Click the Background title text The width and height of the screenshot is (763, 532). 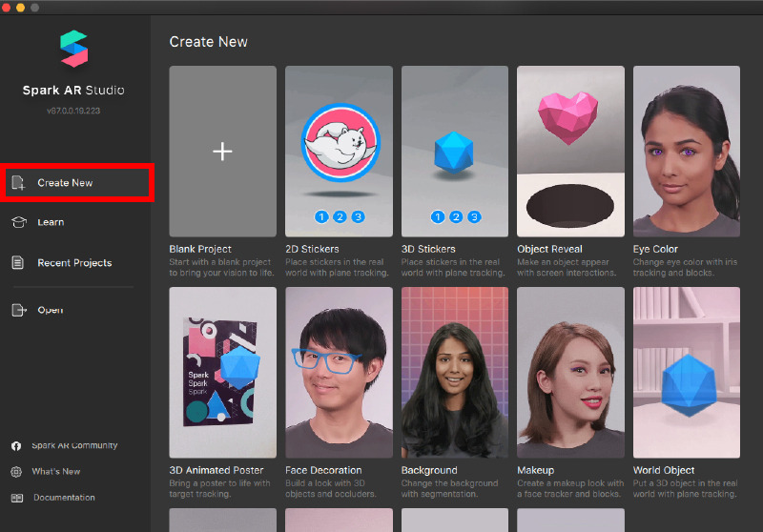429,470
